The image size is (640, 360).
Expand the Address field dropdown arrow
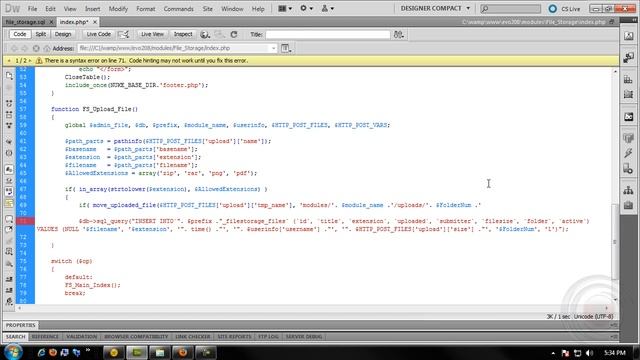click(273, 48)
